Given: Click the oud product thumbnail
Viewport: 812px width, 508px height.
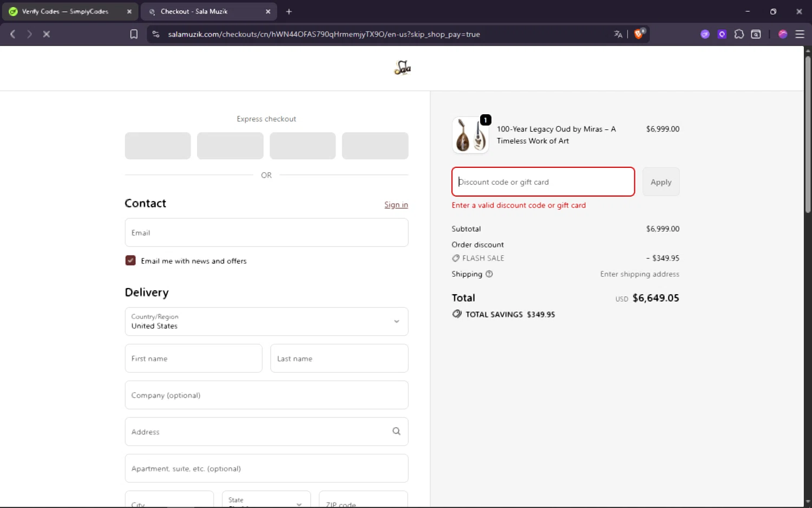Looking at the screenshot, I should pos(470,135).
